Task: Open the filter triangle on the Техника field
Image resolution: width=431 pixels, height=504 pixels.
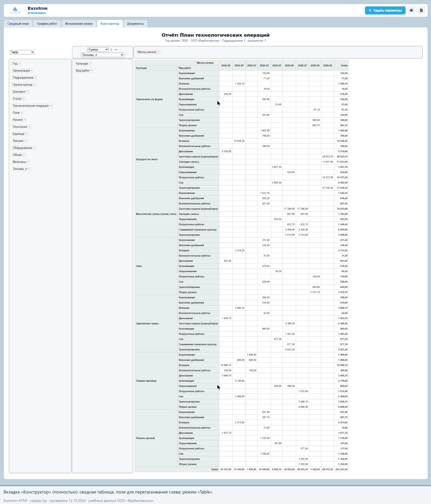Action: (x=25, y=141)
